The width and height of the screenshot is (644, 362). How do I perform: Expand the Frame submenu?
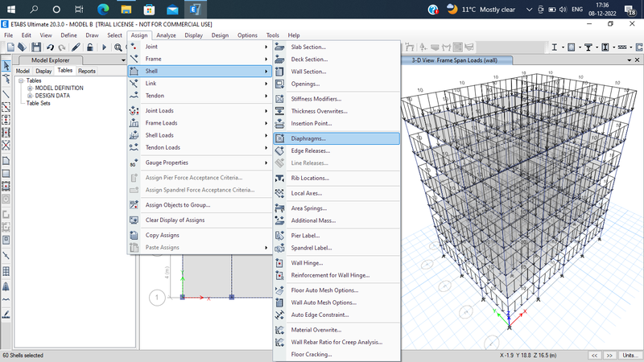(x=200, y=59)
